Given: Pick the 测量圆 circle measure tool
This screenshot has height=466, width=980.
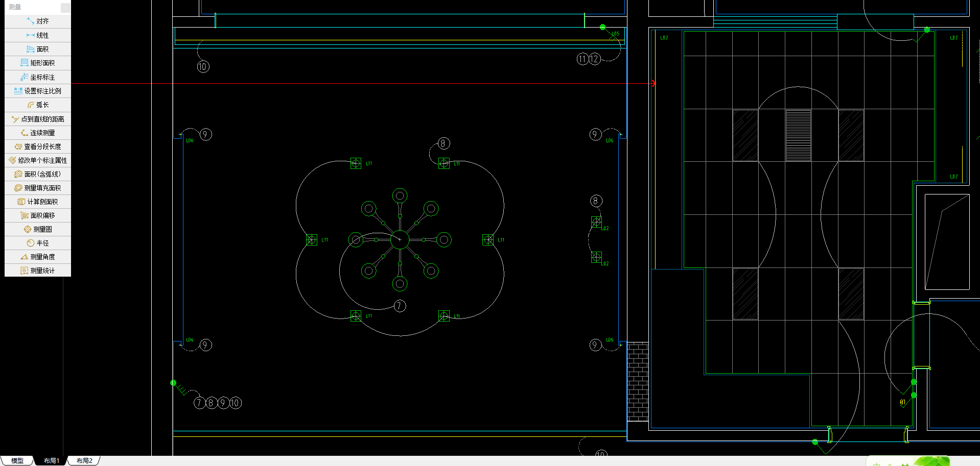Looking at the screenshot, I should click(x=38, y=229).
